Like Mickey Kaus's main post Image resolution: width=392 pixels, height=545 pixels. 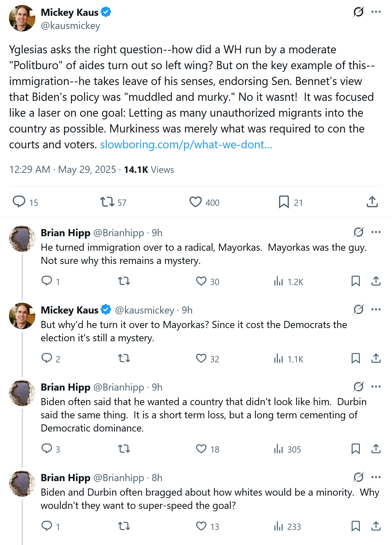pyautogui.click(x=196, y=202)
